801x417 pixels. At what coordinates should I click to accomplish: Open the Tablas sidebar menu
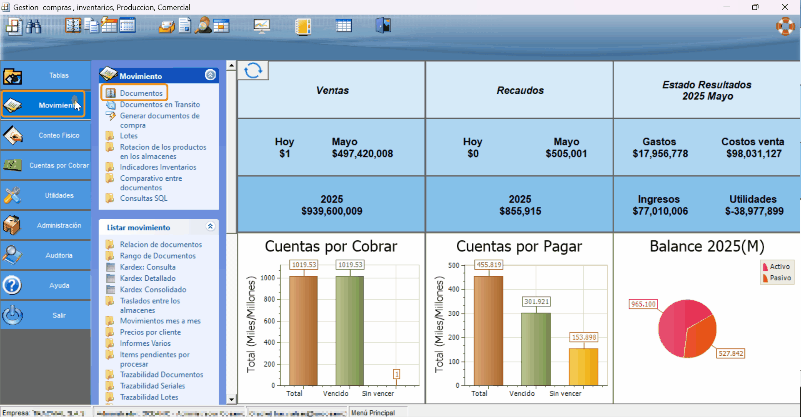[44, 75]
